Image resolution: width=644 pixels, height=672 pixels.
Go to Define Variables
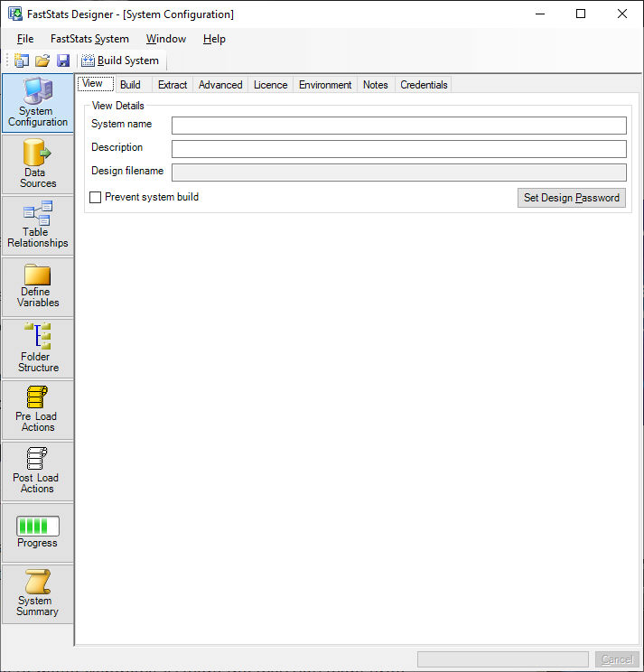tap(38, 286)
